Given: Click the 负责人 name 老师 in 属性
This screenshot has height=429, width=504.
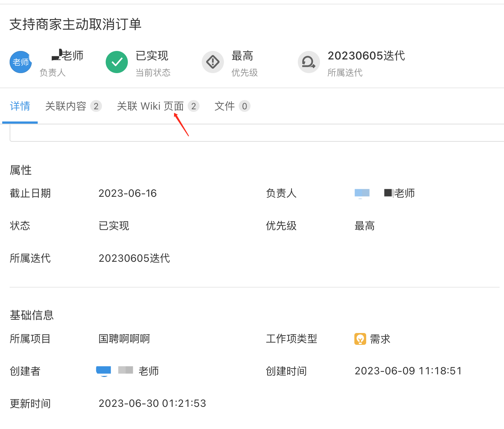Looking at the screenshot, I should tap(405, 193).
